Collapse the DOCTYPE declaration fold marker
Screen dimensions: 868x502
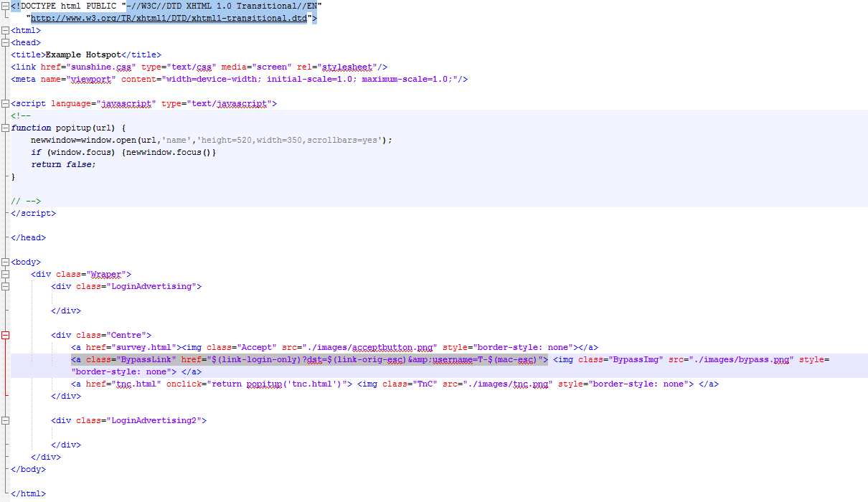(x=6, y=6)
